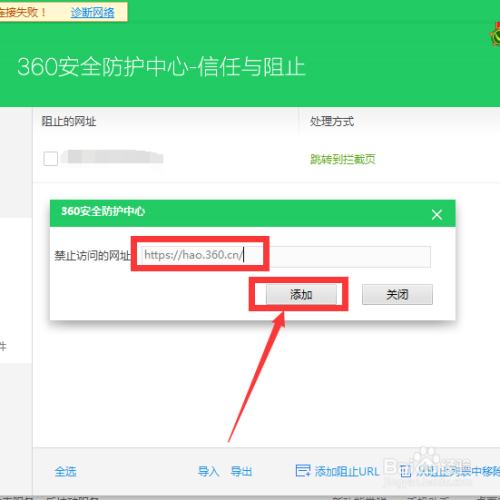Click the 关闭 button in the dialog

397,294
